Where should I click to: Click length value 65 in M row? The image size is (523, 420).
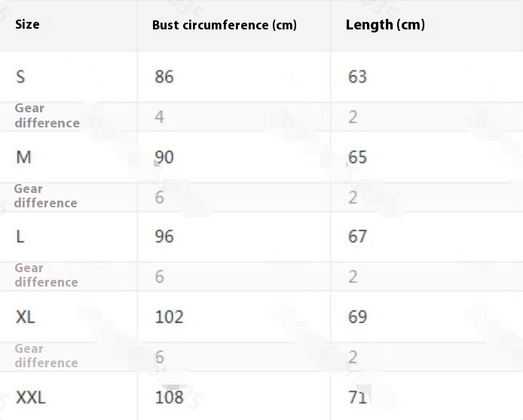point(357,157)
